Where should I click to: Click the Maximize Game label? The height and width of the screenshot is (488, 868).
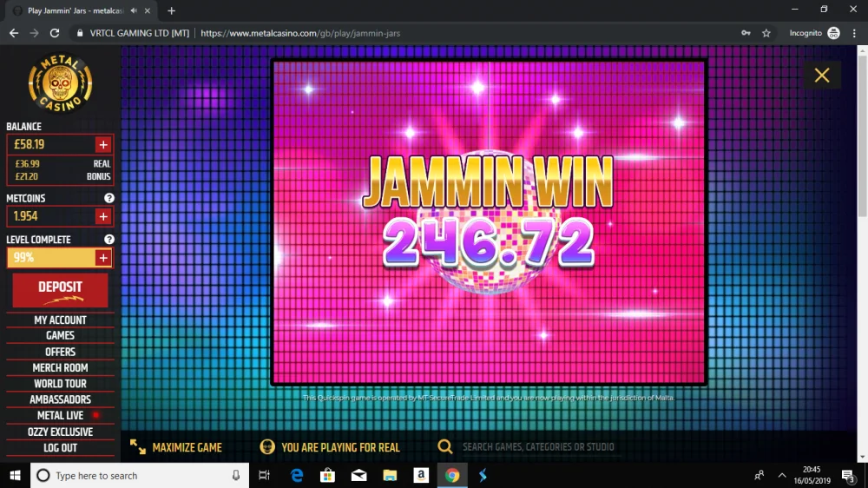[187, 447]
